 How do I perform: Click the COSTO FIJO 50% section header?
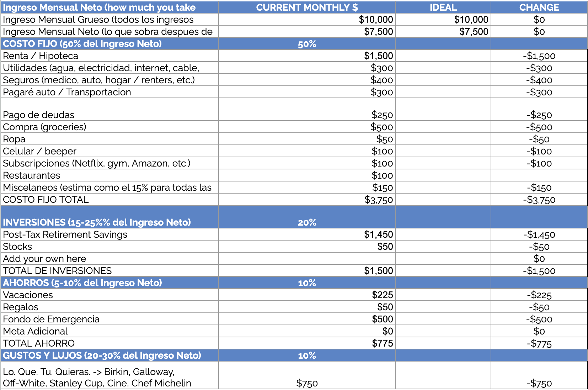click(82, 44)
